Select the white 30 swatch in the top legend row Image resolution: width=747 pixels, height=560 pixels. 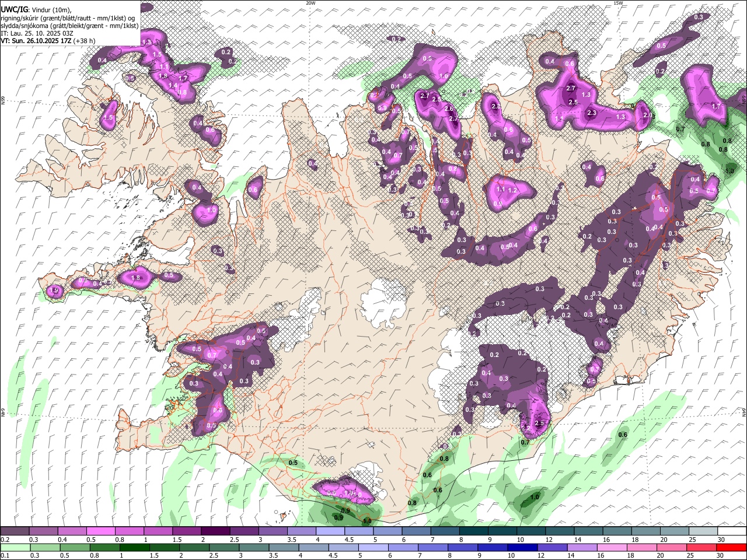pos(732,531)
